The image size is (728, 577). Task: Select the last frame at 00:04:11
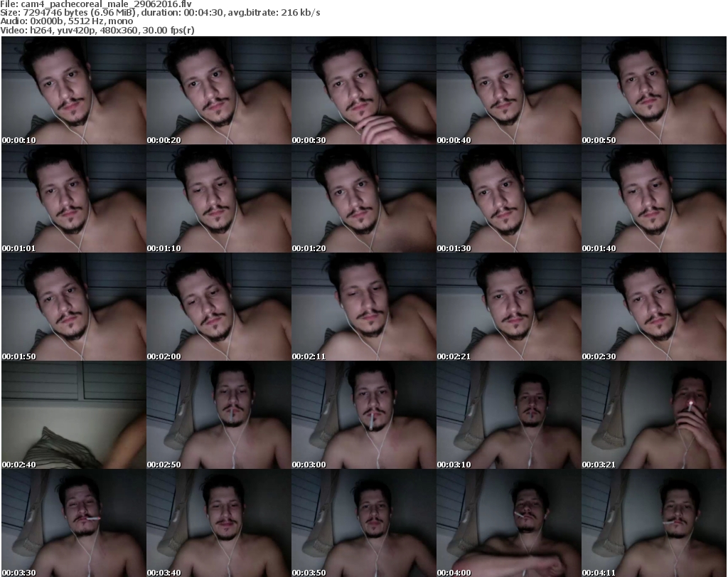click(654, 523)
